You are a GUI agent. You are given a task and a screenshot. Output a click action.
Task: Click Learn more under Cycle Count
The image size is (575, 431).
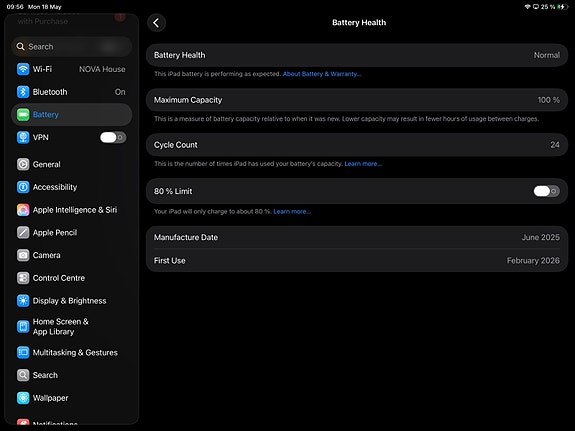pyautogui.click(x=363, y=164)
